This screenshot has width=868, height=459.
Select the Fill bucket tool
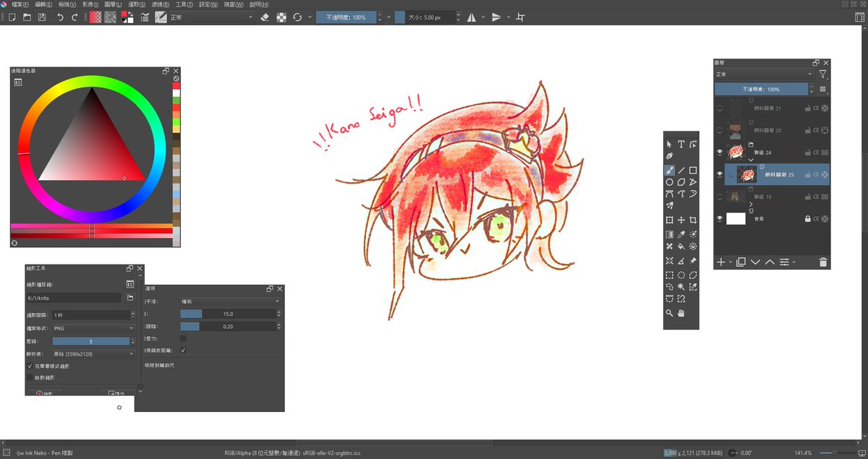pos(681,246)
